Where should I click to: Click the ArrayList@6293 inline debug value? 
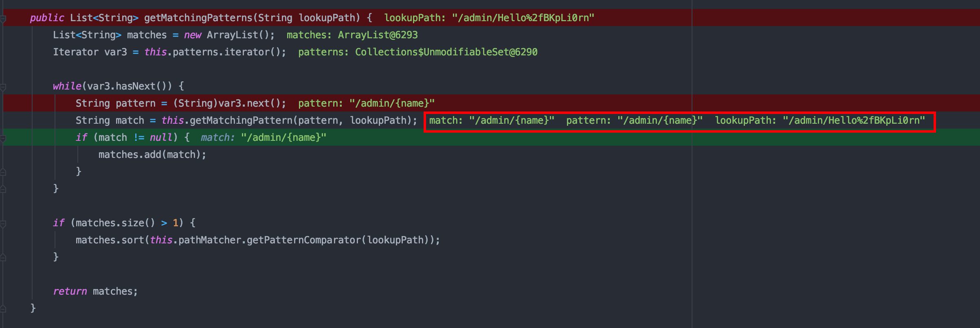(378, 35)
